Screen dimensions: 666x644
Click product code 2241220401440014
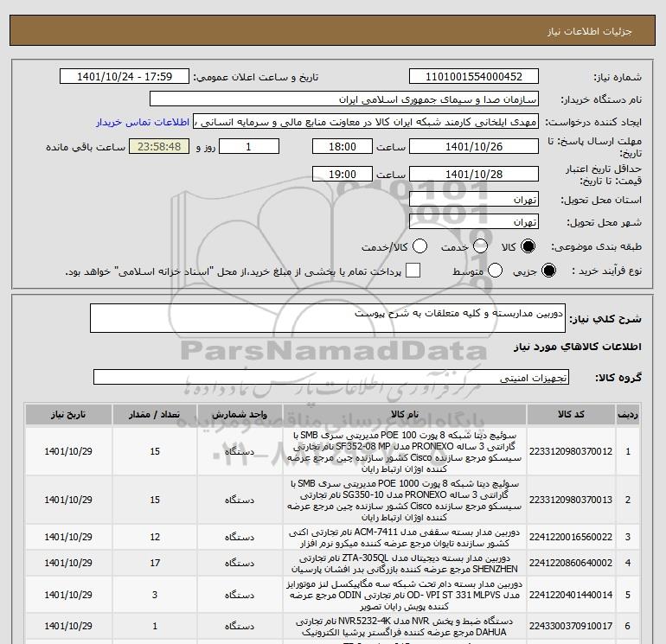571,595
